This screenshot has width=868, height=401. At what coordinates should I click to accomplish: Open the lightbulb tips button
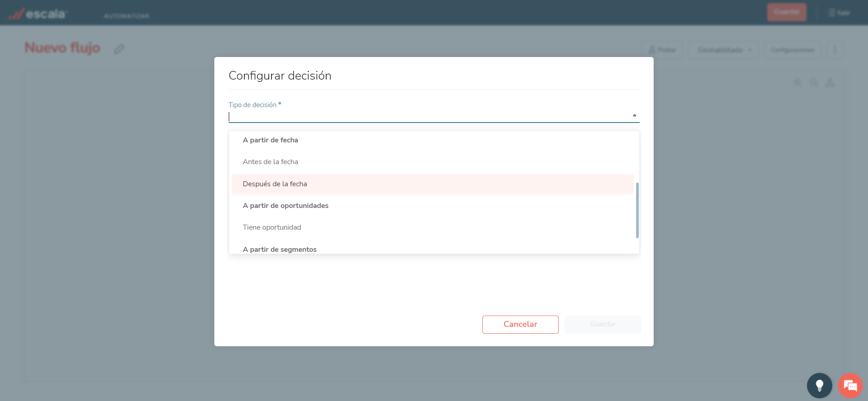(x=819, y=385)
